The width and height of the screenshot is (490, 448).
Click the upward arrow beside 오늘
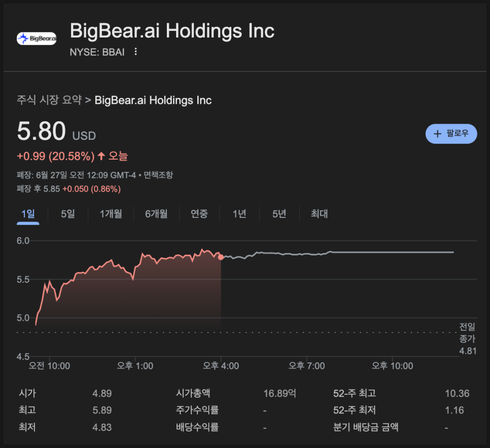101,156
